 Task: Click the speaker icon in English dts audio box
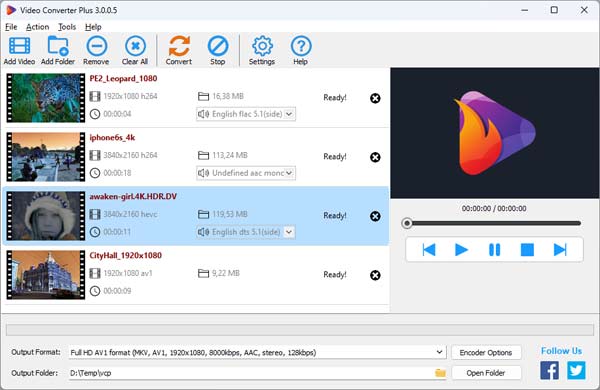pos(203,232)
